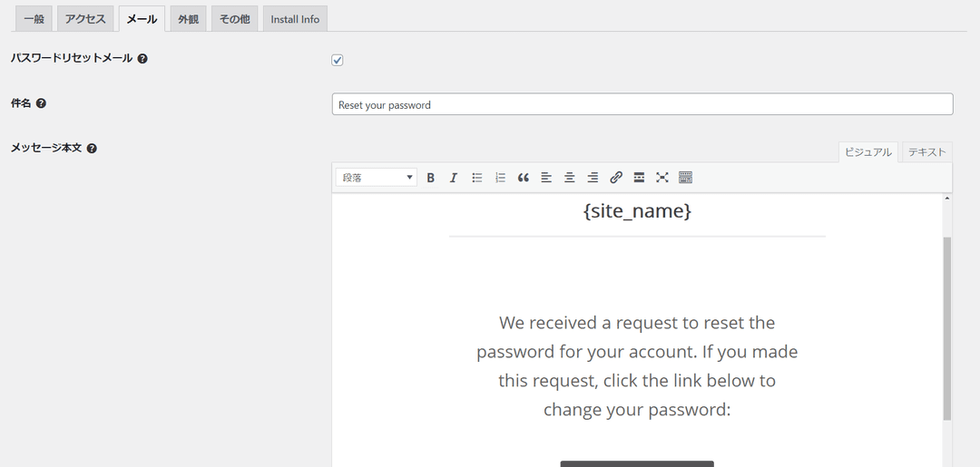Switch to the 外観 tab
980x467 pixels.
188,19
